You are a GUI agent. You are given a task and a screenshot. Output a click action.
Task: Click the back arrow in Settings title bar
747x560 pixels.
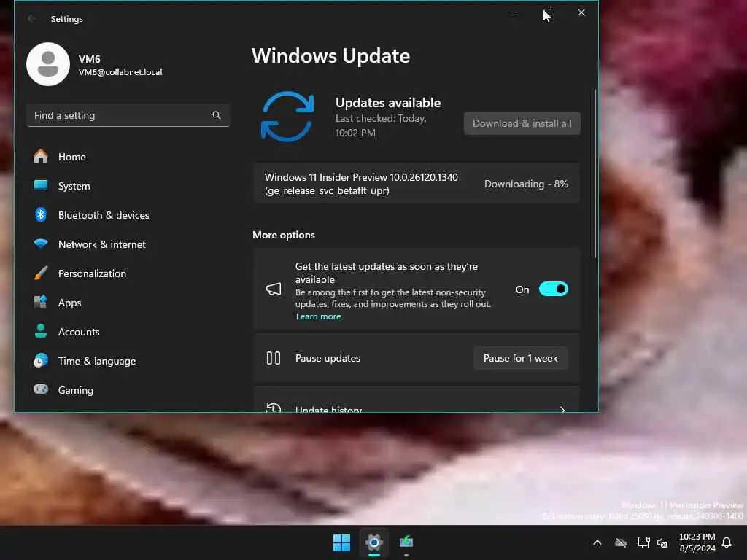(x=32, y=18)
